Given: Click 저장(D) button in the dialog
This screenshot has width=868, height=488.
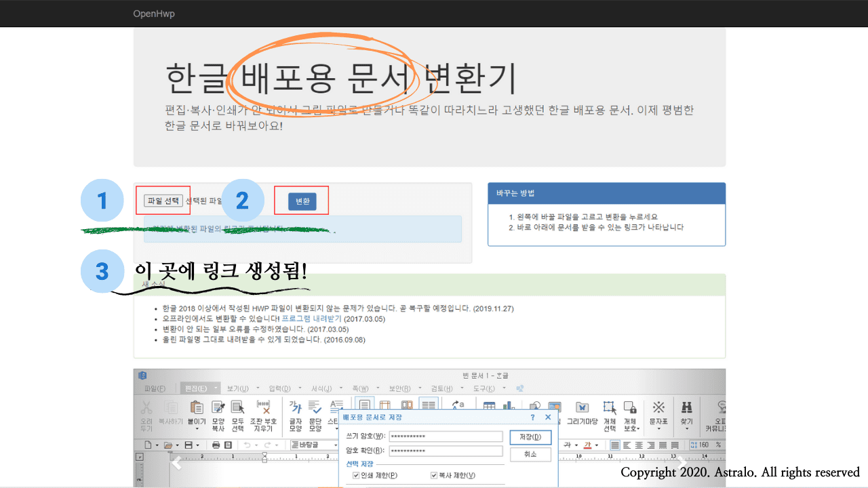Looking at the screenshot, I should (x=530, y=437).
